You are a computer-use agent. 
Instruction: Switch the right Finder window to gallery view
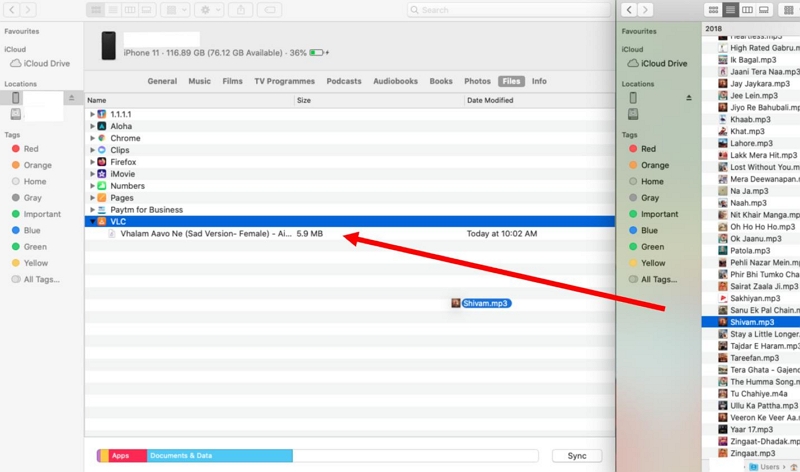[x=764, y=10]
